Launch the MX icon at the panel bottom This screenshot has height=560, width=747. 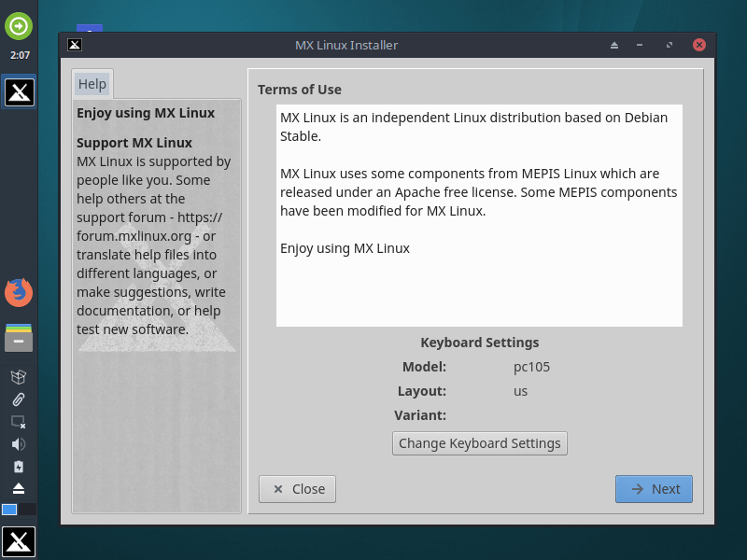(19, 541)
